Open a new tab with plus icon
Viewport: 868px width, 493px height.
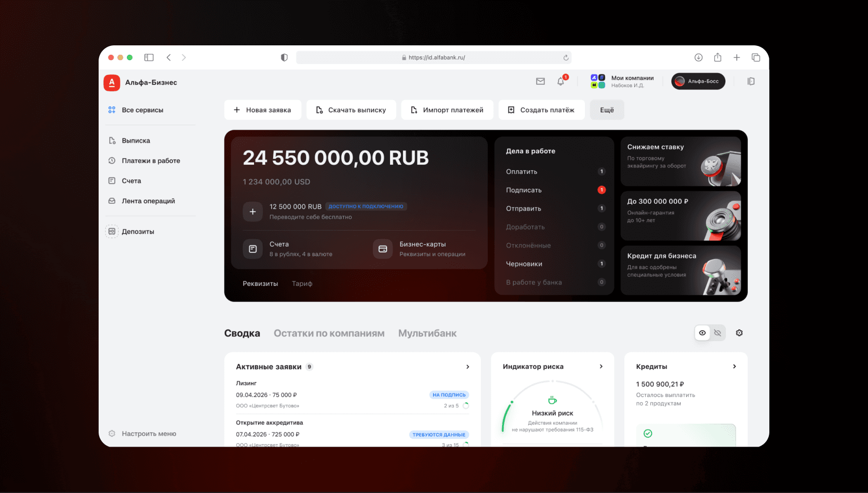pyautogui.click(x=737, y=58)
